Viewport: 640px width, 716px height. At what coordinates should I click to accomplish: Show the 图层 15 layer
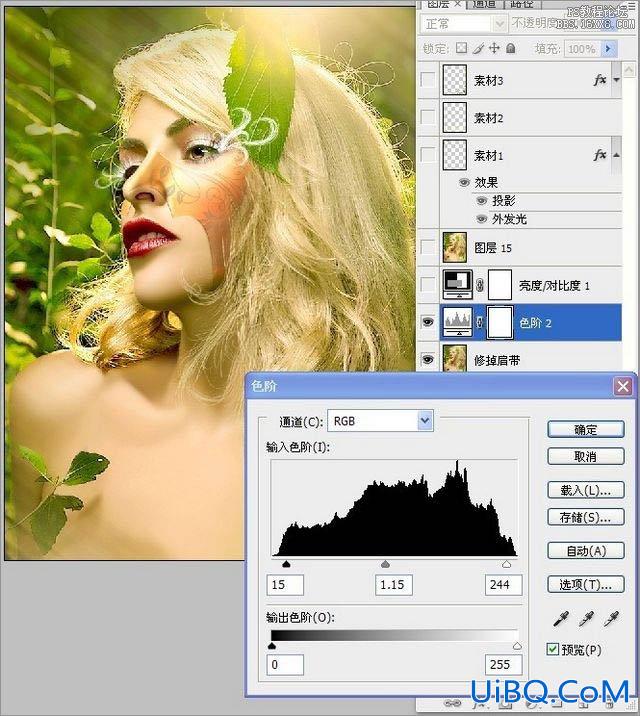(x=428, y=247)
